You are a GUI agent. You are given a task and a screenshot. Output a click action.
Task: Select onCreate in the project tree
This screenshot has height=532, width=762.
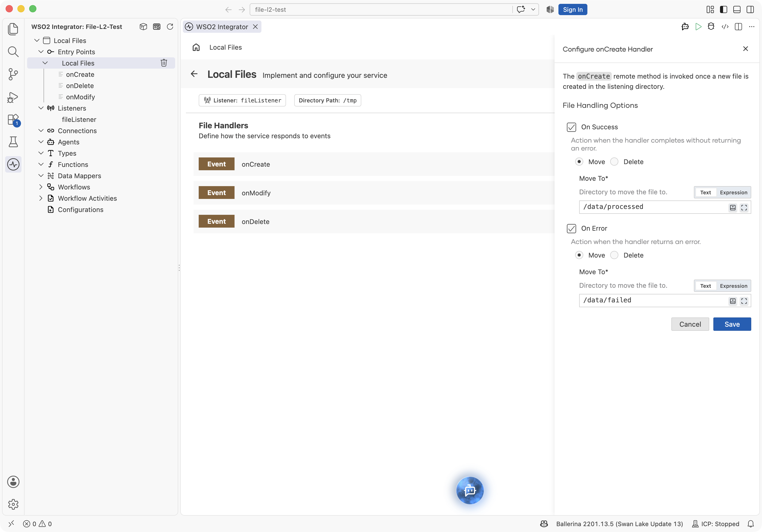coord(80,74)
